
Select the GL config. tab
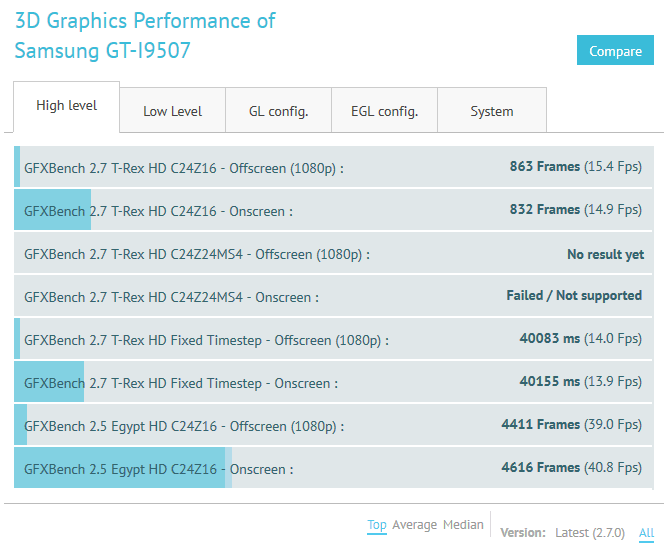tap(278, 111)
